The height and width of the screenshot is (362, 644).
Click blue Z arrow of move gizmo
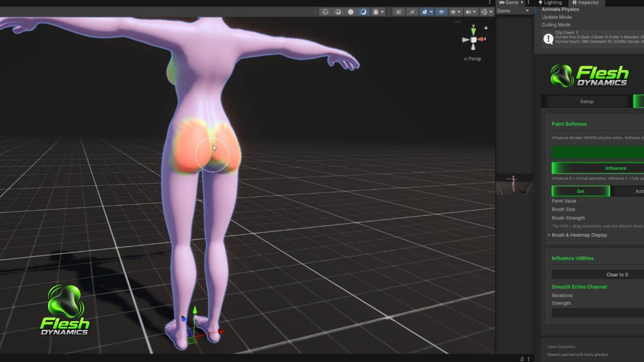pyautogui.click(x=185, y=320)
